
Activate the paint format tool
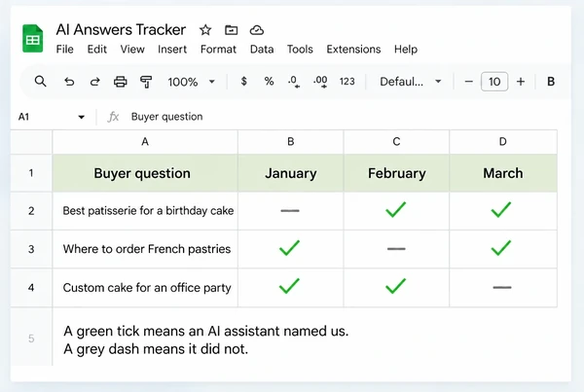tap(146, 82)
